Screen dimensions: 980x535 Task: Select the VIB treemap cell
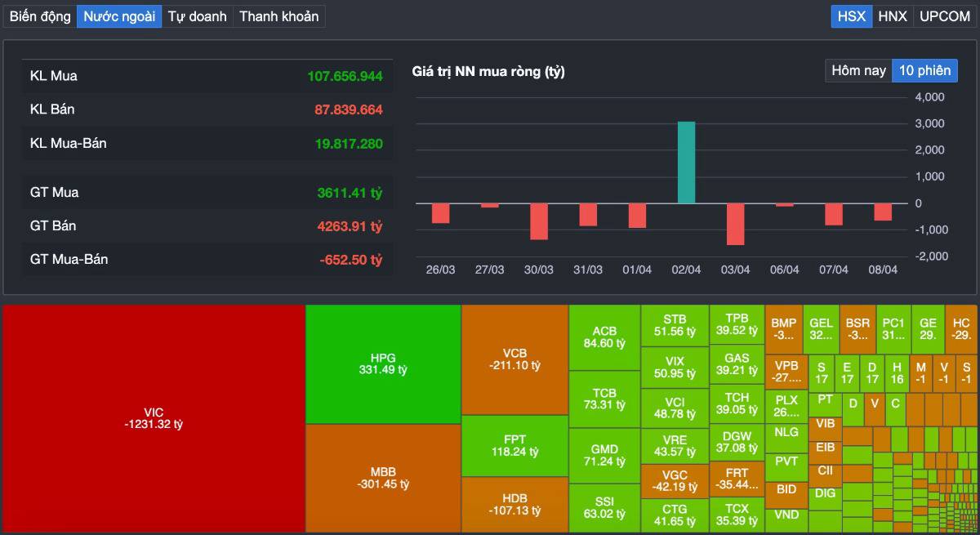coord(826,428)
